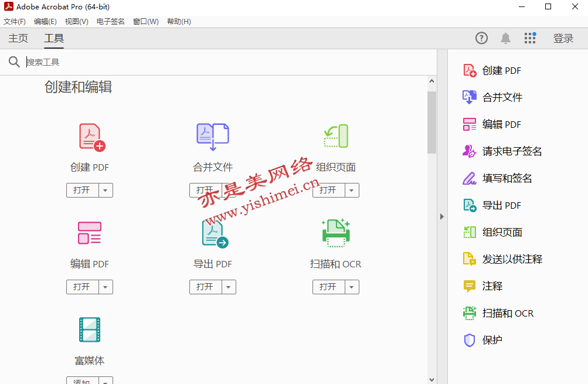The width and height of the screenshot is (588, 384).
Task: Select 创建 PDF in the right sidebar
Action: point(492,70)
